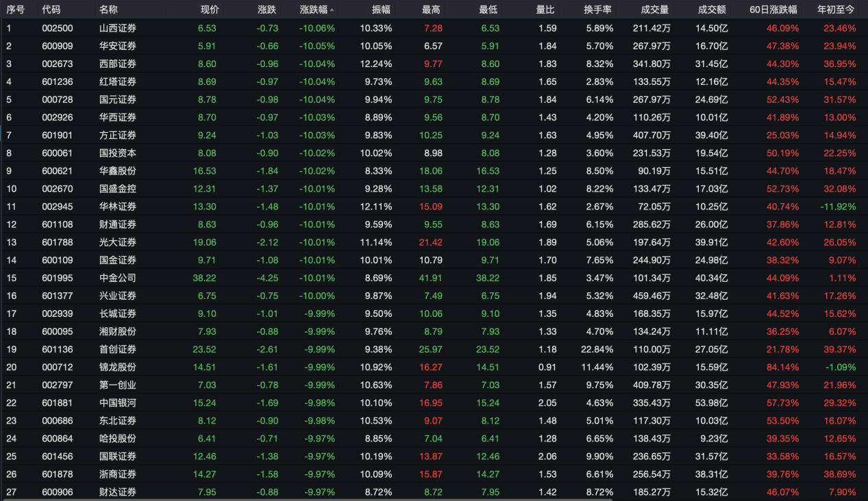Viewport: 868px width, 501px height.
Task: Select 华鑫股份 stock name
Action: (118, 170)
